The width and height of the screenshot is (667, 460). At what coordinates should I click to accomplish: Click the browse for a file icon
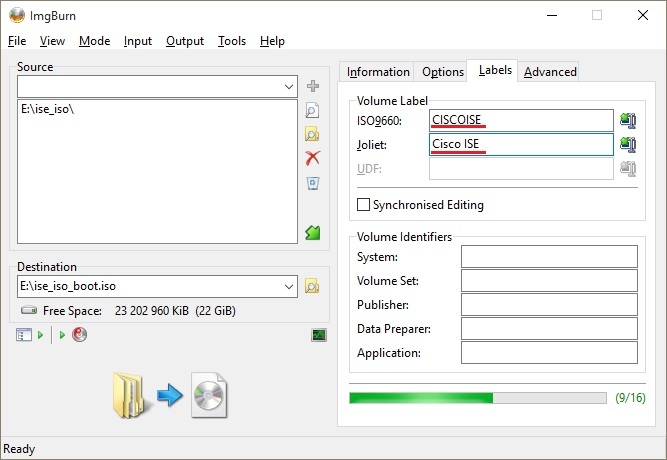pyautogui.click(x=312, y=110)
